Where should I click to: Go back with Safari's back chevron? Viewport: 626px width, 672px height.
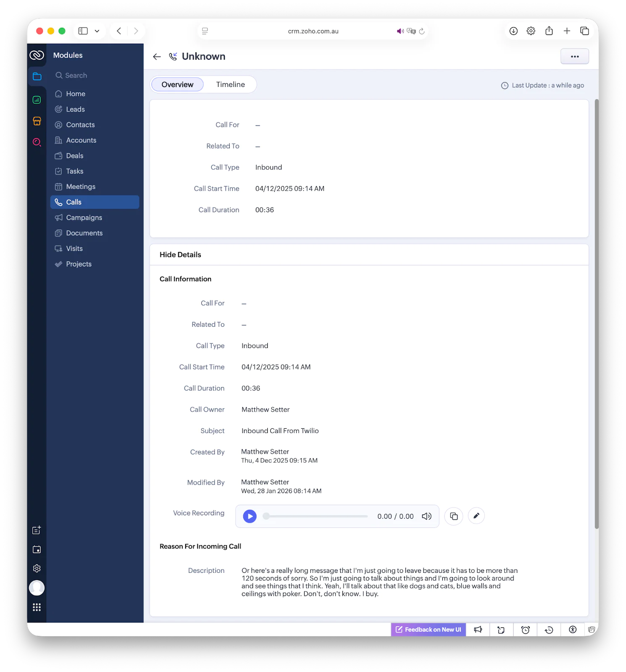[119, 31]
